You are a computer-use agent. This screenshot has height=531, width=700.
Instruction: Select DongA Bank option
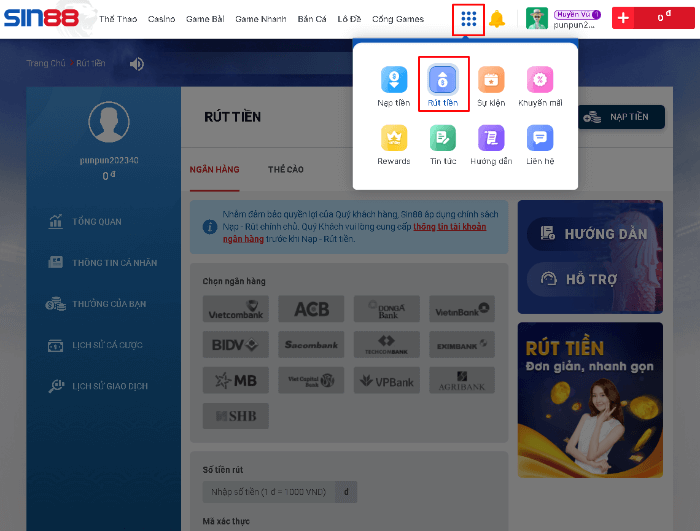(387, 309)
